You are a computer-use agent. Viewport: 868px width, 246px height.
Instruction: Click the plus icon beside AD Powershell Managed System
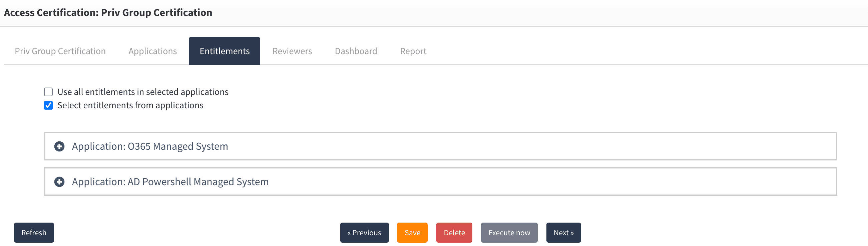tap(59, 182)
